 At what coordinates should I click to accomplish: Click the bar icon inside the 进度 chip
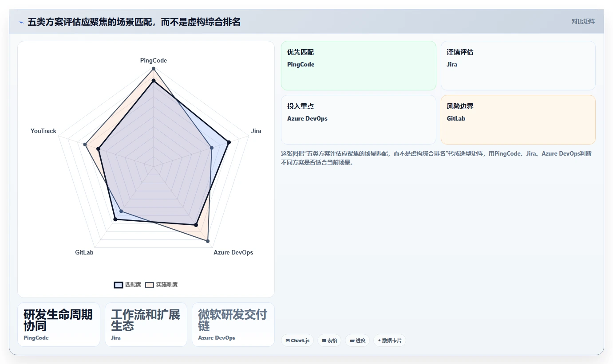[352, 341]
